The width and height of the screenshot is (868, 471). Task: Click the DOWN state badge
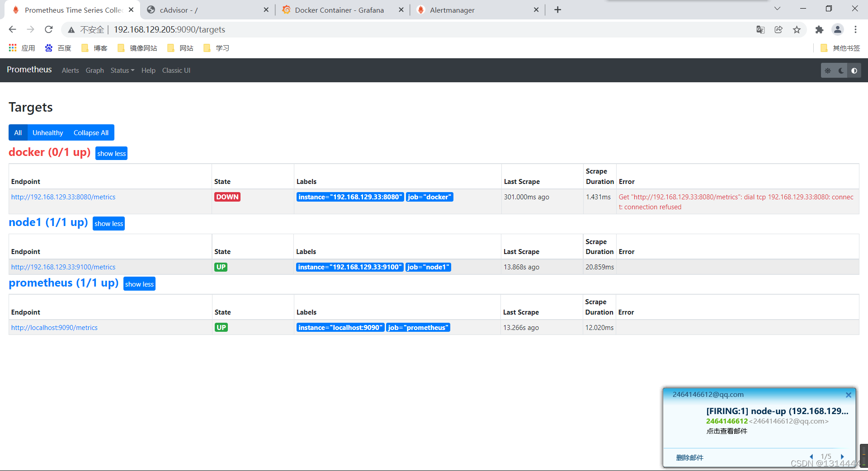[x=227, y=197]
